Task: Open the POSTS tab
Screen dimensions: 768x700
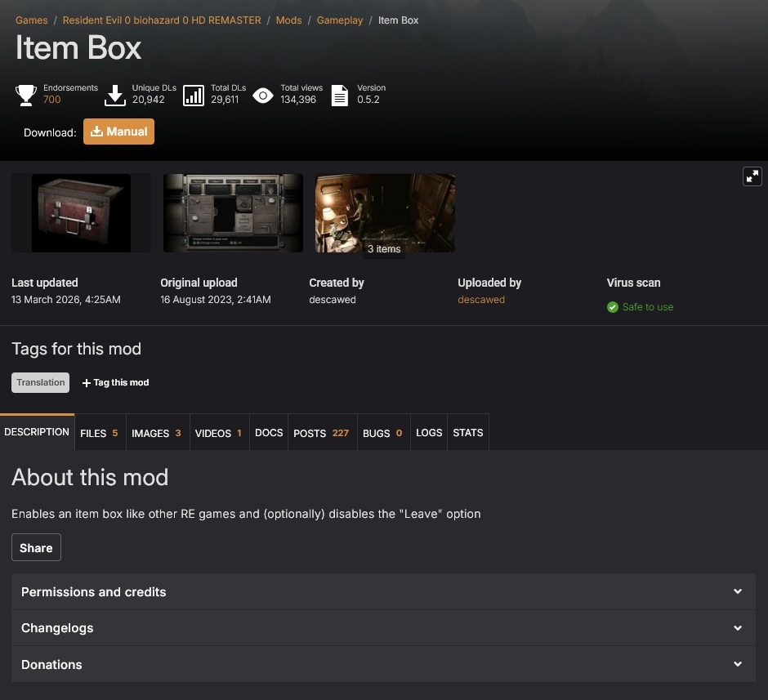Action: (x=323, y=433)
